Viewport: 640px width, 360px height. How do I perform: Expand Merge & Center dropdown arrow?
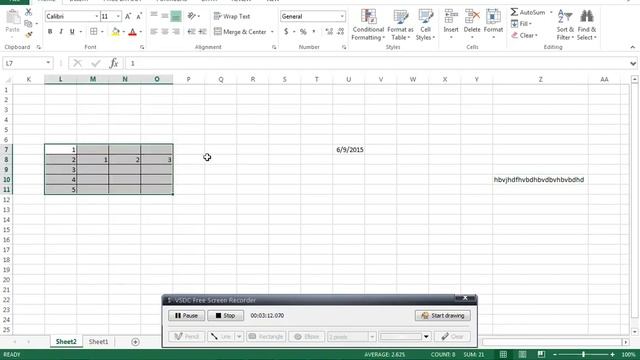pyautogui.click(x=272, y=31)
